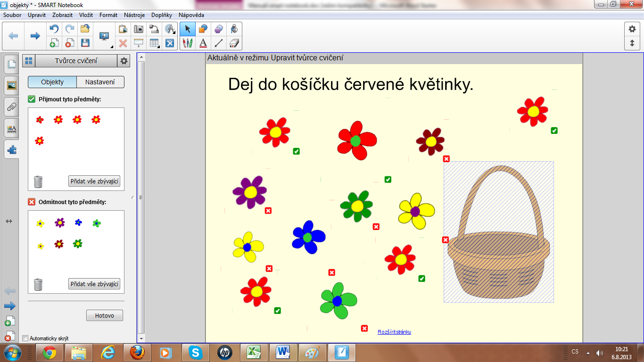
Task: Go to the next page using the toolbar's forward arrow
Action: 35,36
